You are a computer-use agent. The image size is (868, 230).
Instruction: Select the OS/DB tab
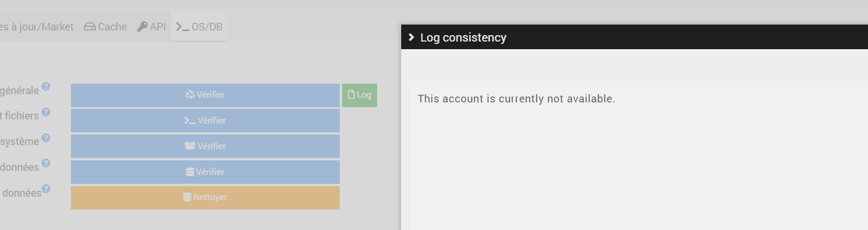pos(199,27)
